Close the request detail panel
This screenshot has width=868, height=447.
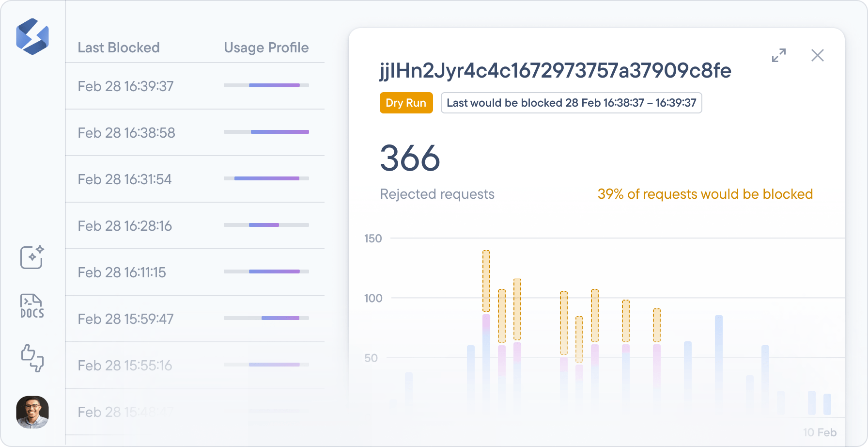818,55
